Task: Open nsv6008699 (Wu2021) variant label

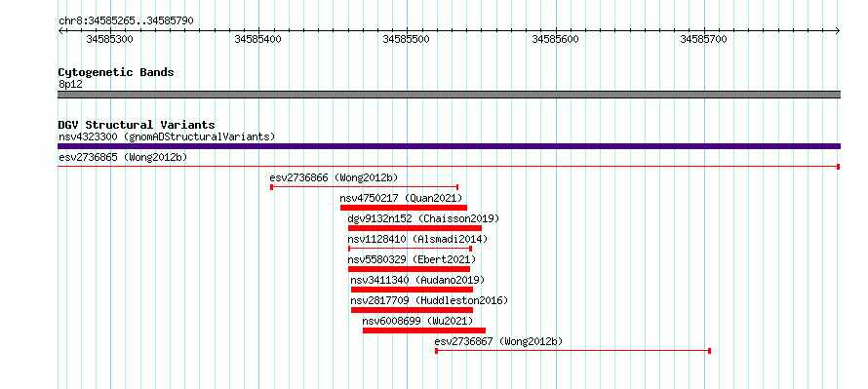Action: 418,321
